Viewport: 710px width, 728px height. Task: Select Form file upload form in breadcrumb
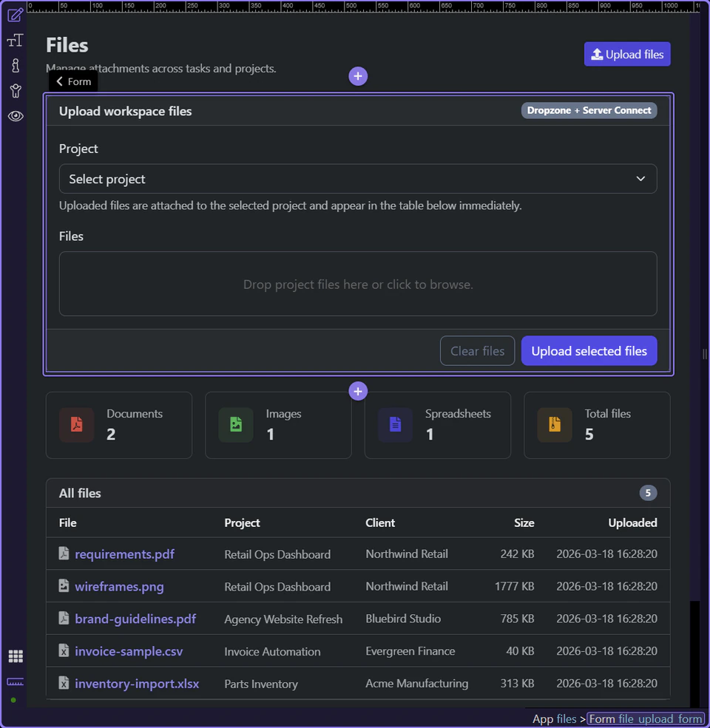pyautogui.click(x=646, y=718)
